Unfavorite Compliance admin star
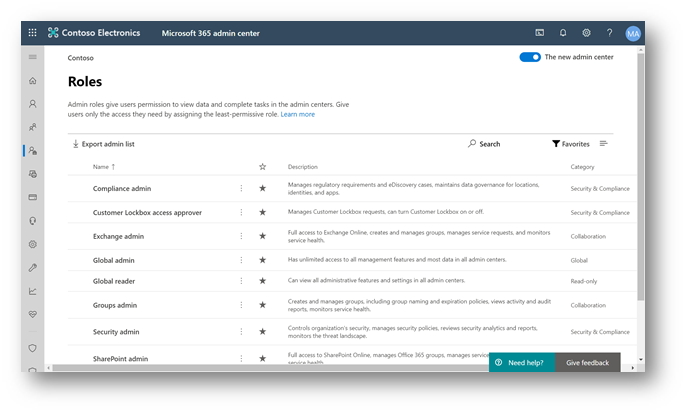 click(262, 188)
